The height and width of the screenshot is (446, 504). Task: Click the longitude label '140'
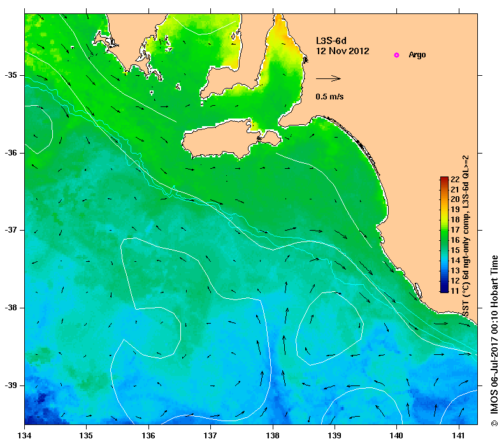pyautogui.click(x=396, y=435)
